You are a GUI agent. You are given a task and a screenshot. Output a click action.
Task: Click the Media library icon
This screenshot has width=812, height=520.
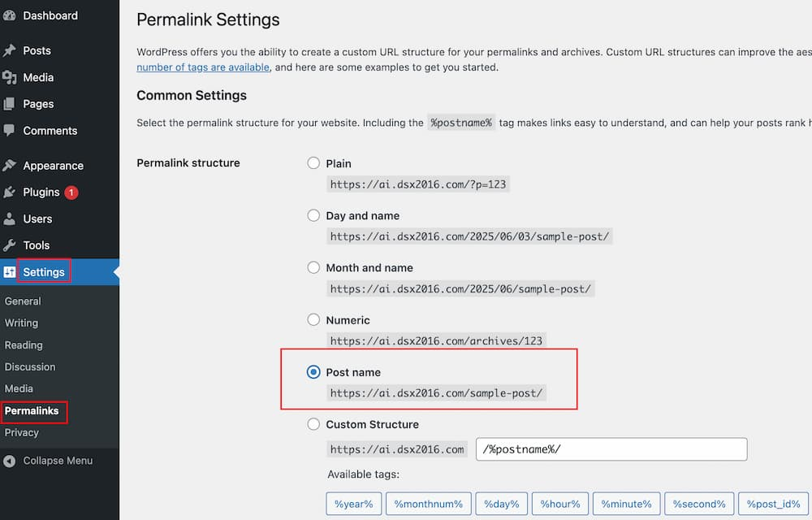click(9, 78)
